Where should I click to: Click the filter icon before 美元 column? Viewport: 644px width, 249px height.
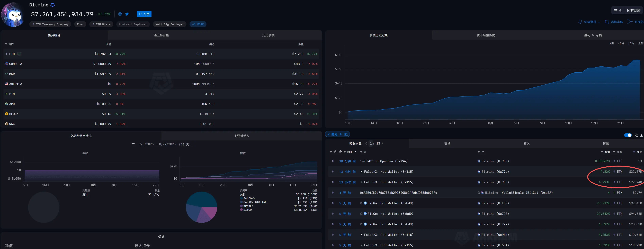click(x=634, y=152)
